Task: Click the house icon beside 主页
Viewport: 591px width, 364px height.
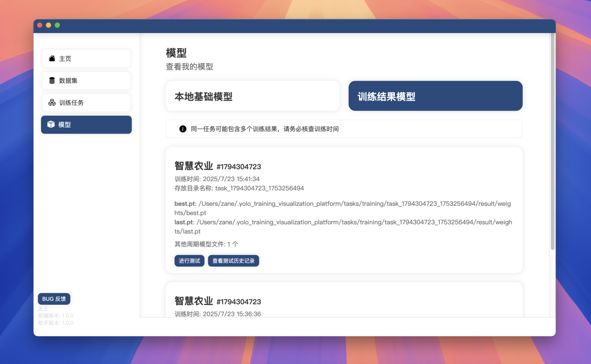Action: [x=51, y=58]
